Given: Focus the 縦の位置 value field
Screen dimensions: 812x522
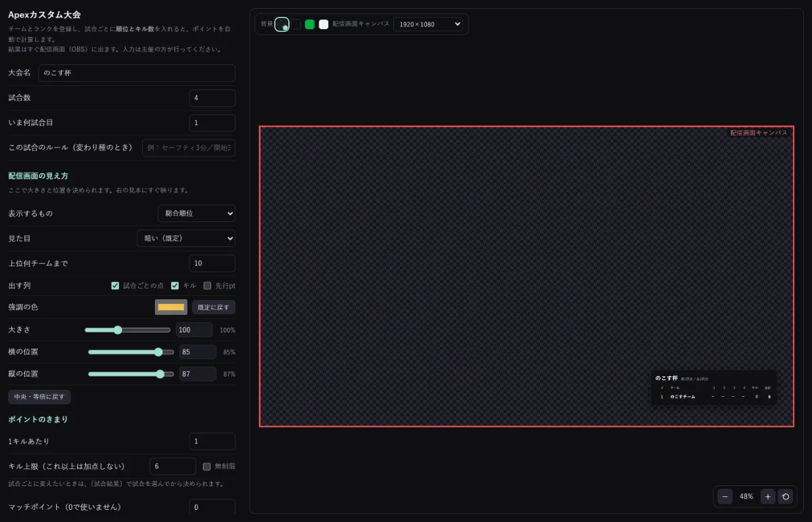Looking at the screenshot, I should coord(198,374).
